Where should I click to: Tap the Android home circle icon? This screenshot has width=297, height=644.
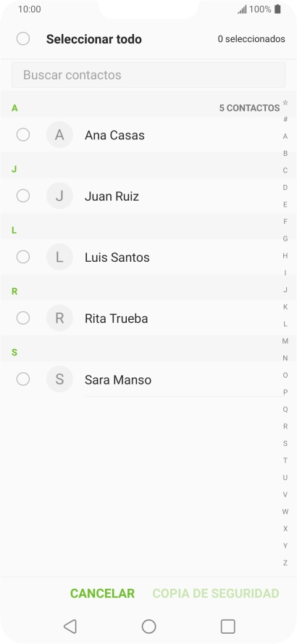148,627
